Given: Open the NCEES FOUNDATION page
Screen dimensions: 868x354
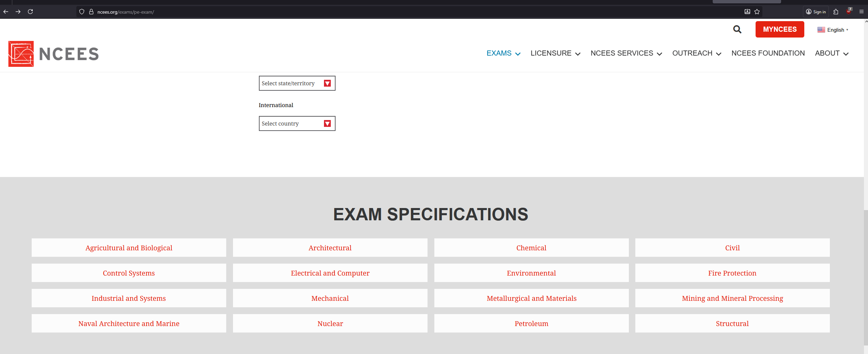Looking at the screenshot, I should tap(768, 53).
